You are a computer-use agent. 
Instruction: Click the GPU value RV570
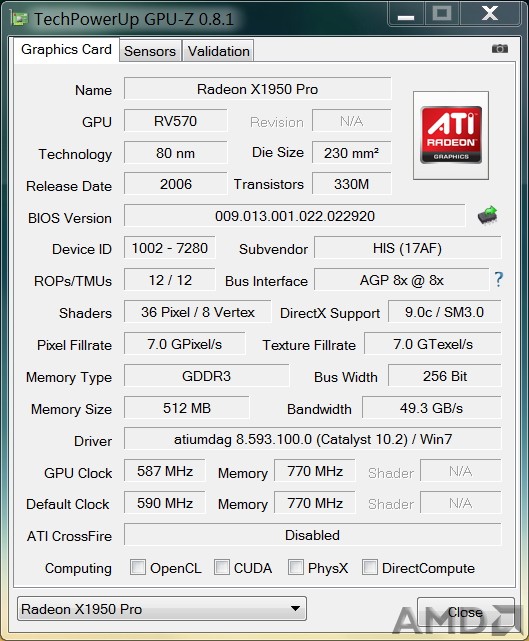click(x=175, y=121)
